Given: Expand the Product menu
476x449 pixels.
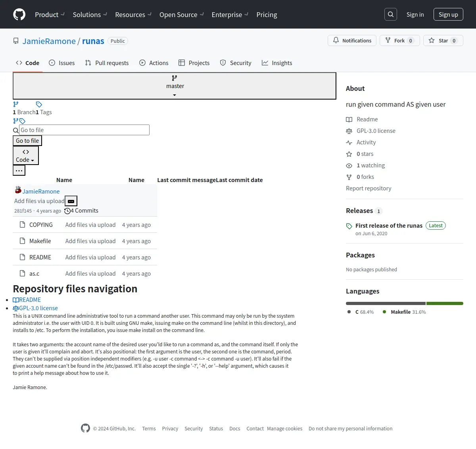Looking at the screenshot, I should [50, 15].
